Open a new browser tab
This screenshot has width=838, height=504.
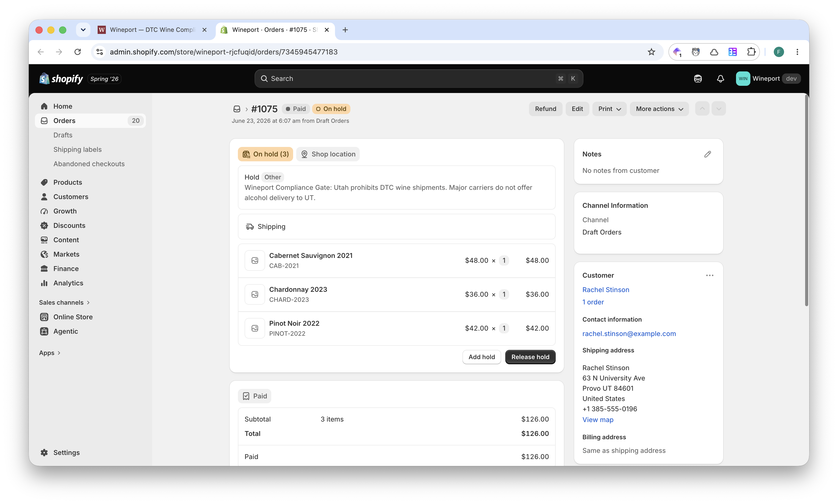345,30
